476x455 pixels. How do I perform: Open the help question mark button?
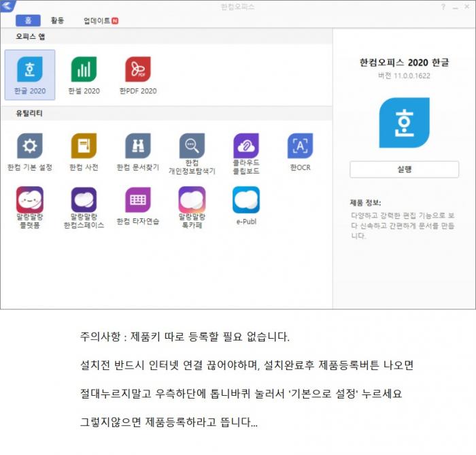[x=443, y=7]
